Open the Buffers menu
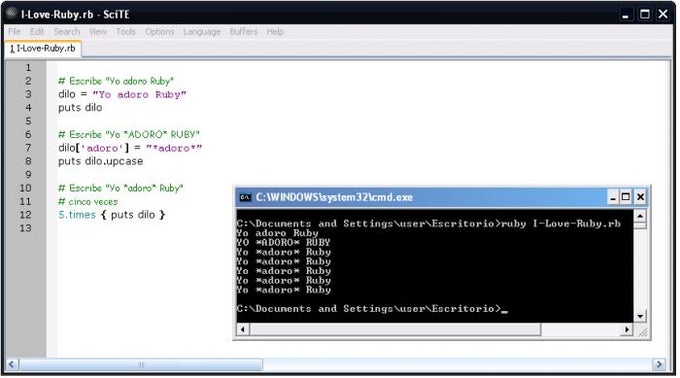 coord(244,32)
